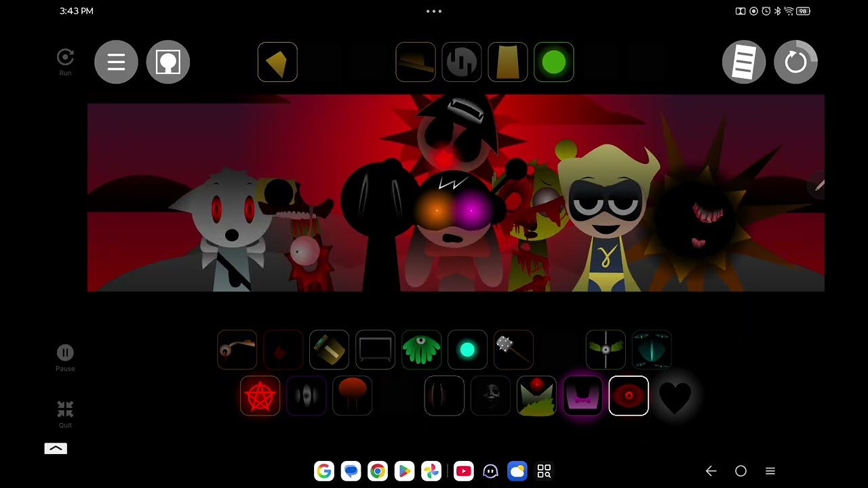Open the purple ghost app in the dock
The height and width of the screenshot is (488, 868).
490,471
